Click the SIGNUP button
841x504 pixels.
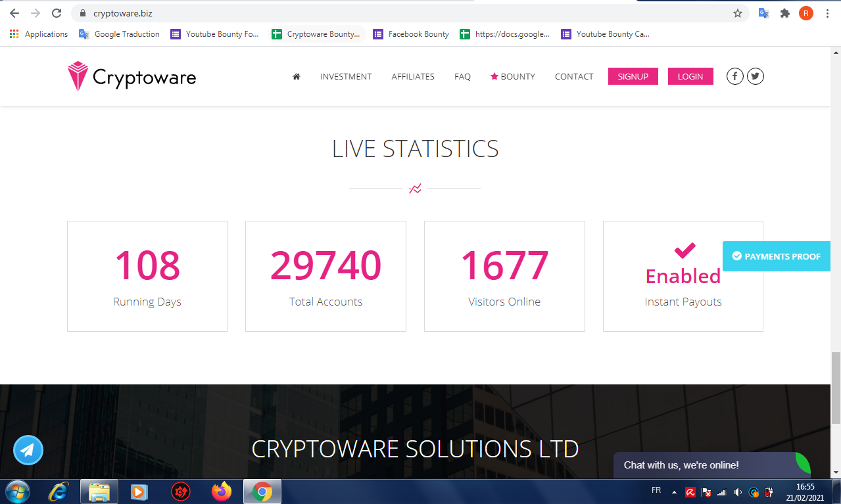(x=633, y=76)
